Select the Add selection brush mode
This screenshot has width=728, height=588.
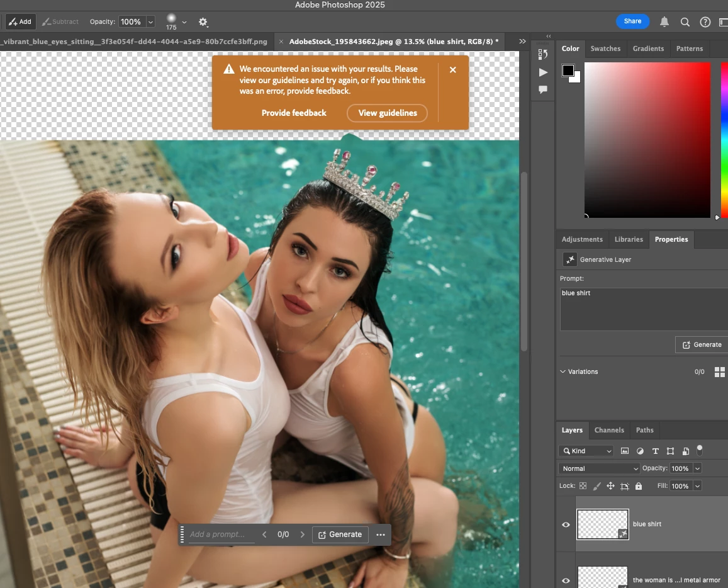20,22
